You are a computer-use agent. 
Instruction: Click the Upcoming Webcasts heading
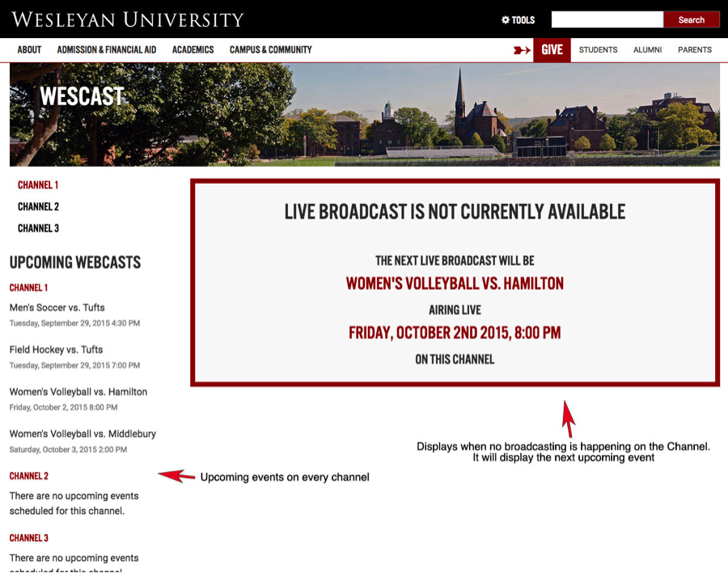75,262
